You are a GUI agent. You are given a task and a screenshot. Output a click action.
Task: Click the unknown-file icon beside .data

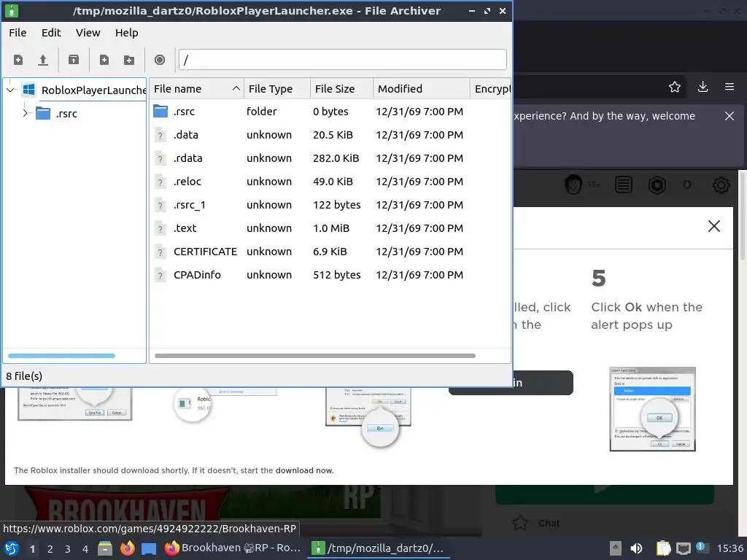[160, 135]
